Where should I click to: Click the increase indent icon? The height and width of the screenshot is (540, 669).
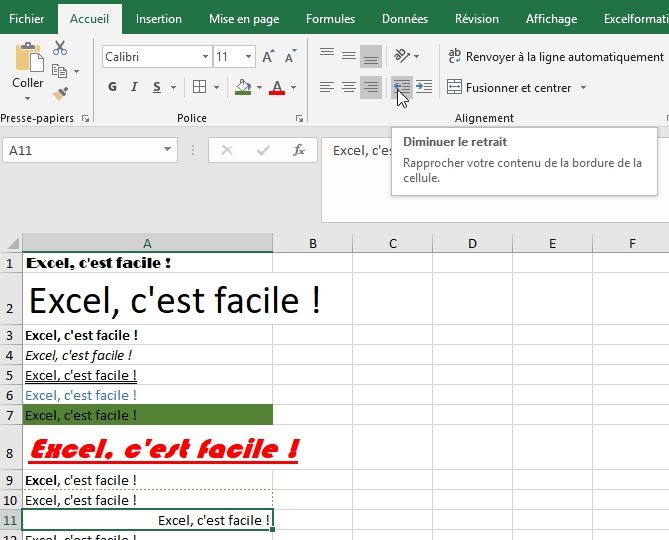(x=424, y=87)
